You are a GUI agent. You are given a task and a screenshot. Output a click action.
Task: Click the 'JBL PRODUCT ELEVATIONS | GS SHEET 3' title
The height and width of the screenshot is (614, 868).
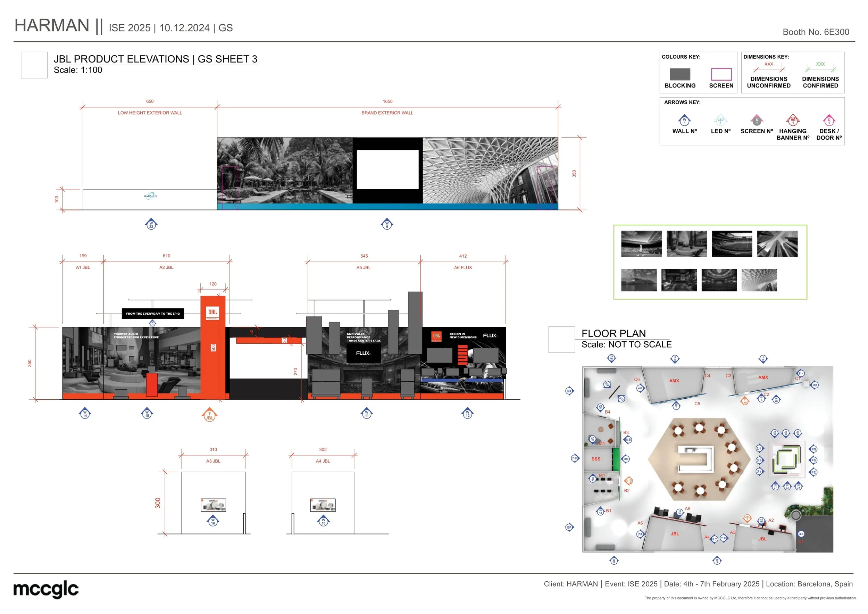156,59
